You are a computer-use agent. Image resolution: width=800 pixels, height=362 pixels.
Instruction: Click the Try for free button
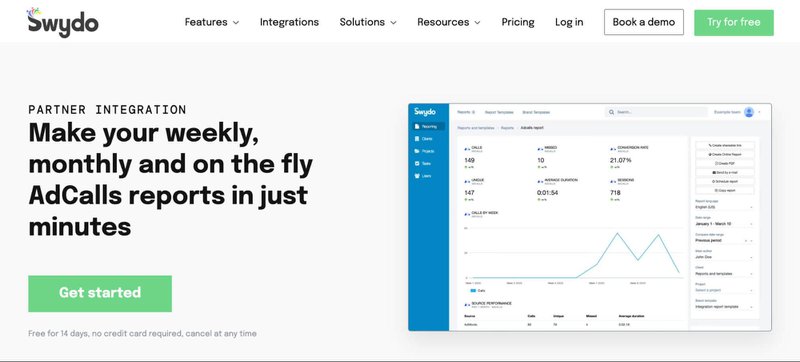tap(734, 22)
